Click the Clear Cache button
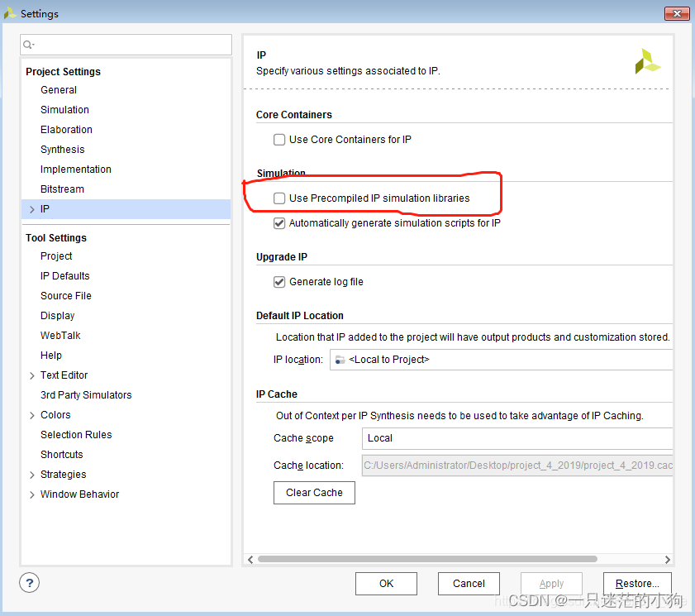 314,492
